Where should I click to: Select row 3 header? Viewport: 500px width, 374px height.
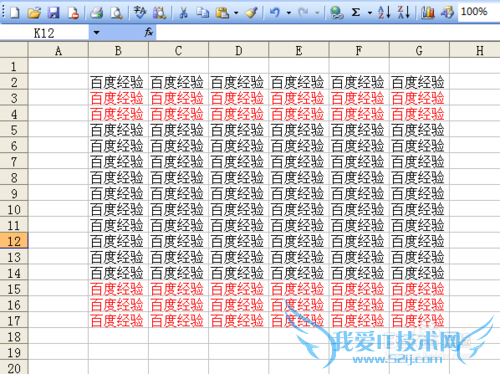click(x=14, y=98)
